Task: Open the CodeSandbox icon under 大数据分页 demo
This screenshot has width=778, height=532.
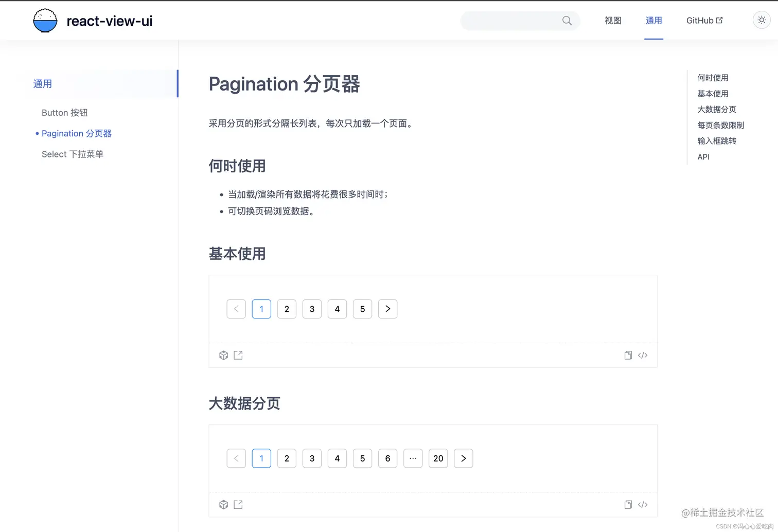Action: 223,504
